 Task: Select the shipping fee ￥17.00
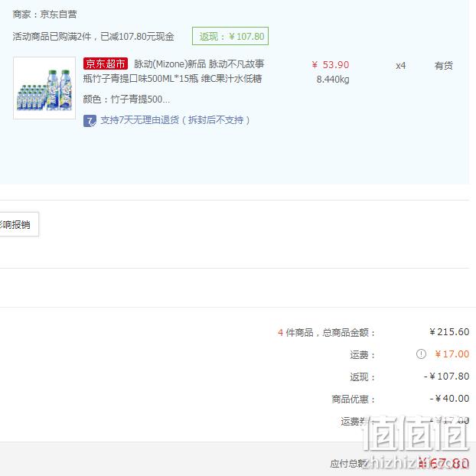pyautogui.click(x=452, y=354)
